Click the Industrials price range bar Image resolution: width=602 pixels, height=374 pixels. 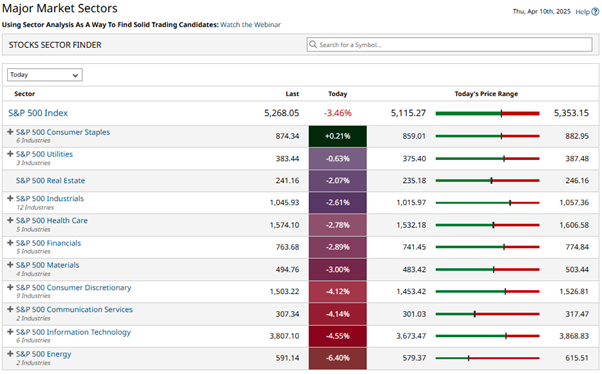coord(488,203)
